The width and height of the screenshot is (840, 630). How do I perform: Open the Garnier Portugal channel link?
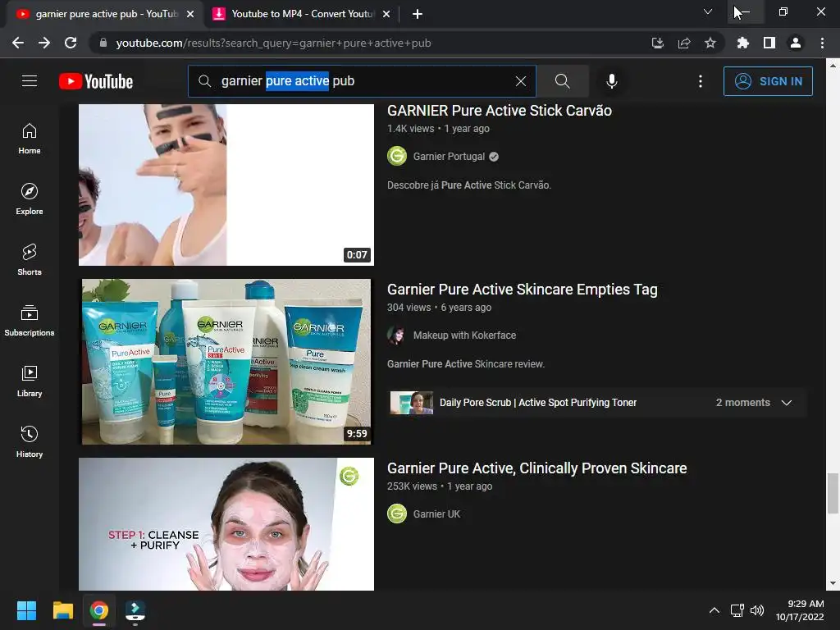449,157
